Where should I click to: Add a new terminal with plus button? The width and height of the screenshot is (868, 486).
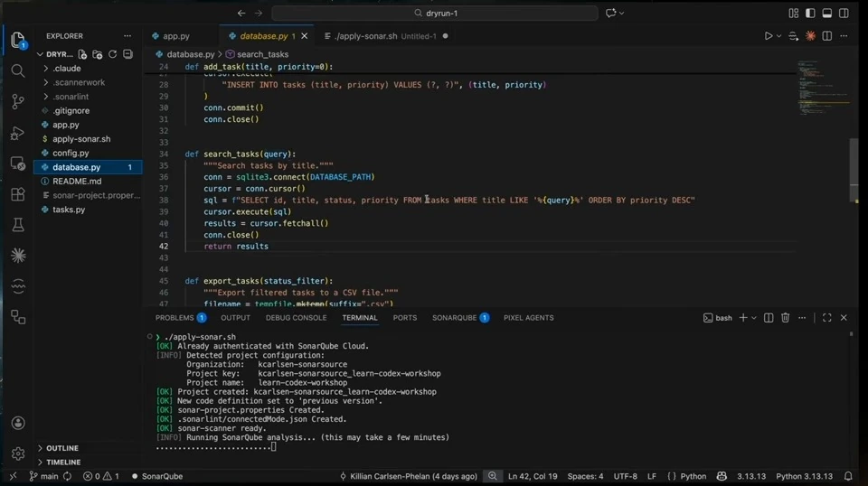pyautogui.click(x=743, y=318)
